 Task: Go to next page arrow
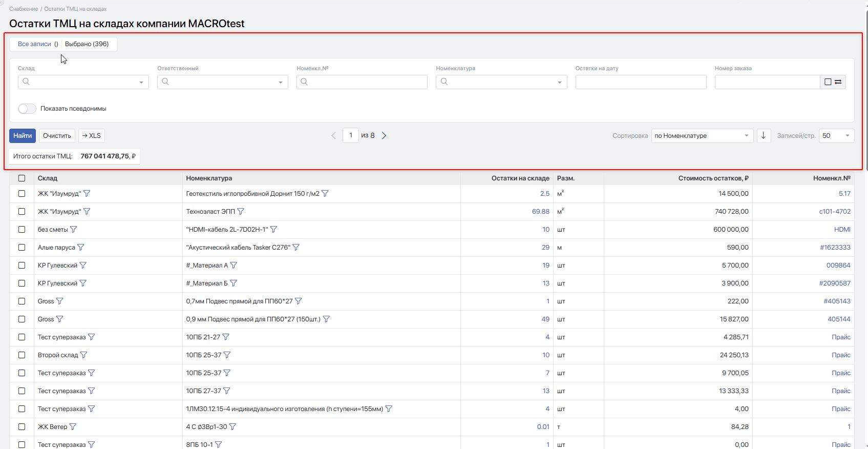click(x=384, y=136)
